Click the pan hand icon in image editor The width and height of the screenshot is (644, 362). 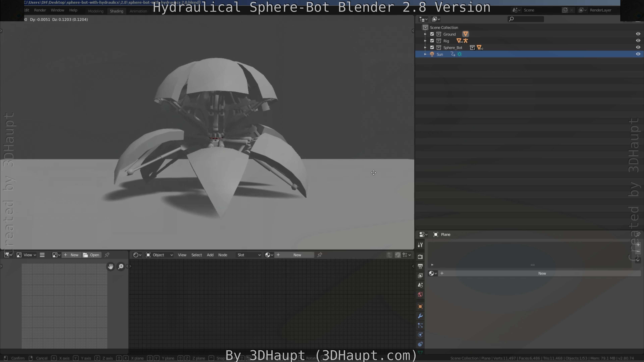click(x=111, y=267)
